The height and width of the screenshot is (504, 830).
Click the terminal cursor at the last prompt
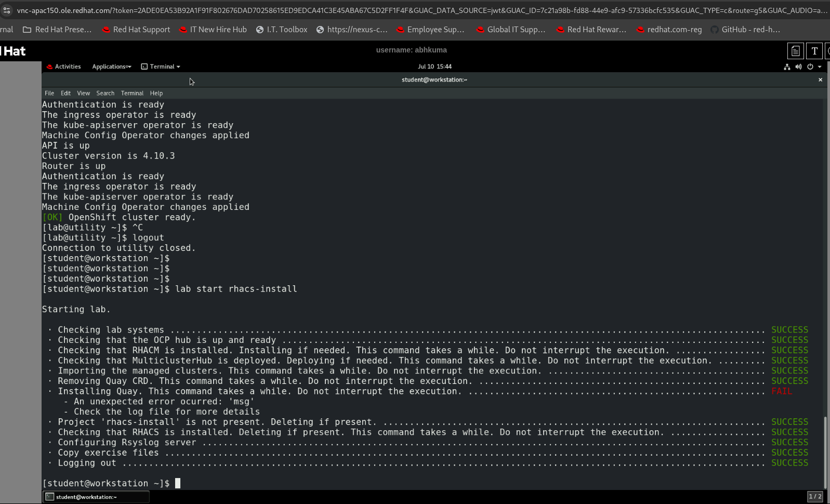(x=178, y=483)
